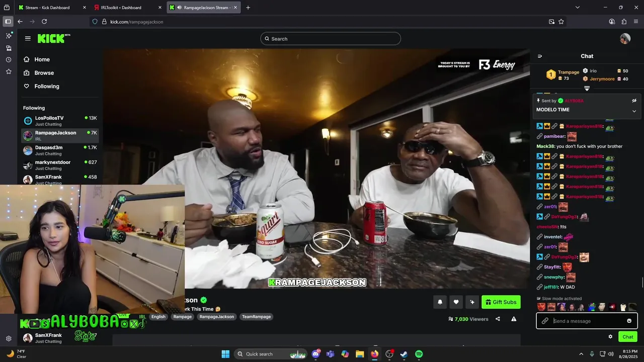Go back in browser

point(20,22)
